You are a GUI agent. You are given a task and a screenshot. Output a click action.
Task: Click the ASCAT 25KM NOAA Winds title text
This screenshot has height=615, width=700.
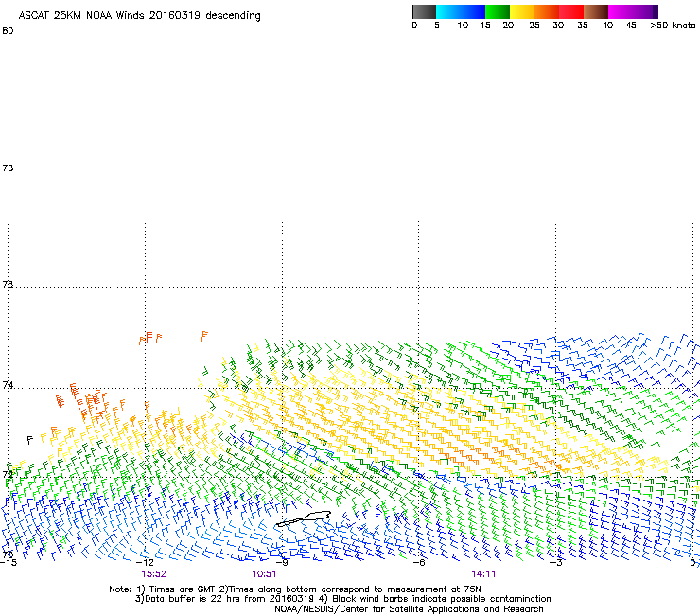[x=139, y=16]
